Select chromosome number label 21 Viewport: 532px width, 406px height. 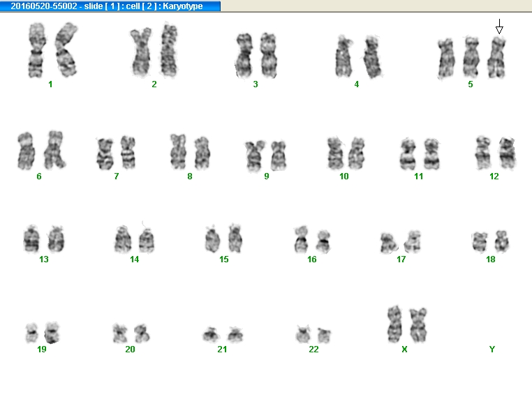(222, 349)
